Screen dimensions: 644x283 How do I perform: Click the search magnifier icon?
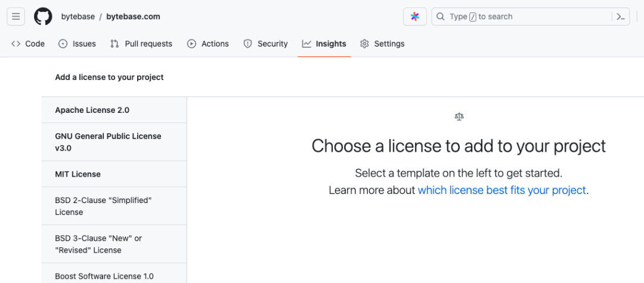pos(440,17)
